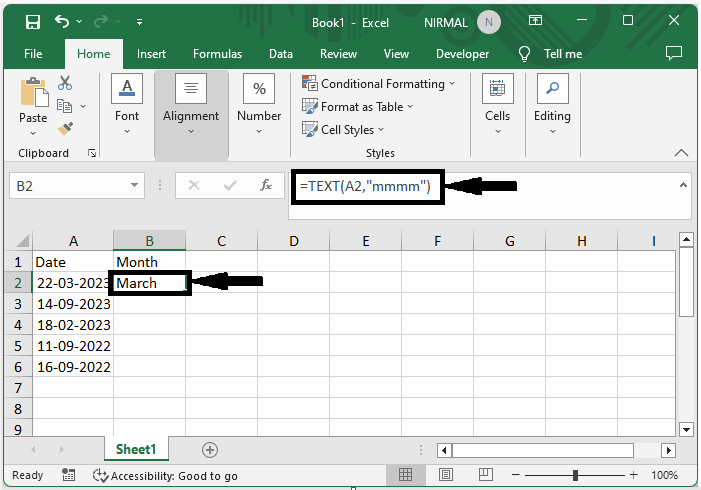Select cell with 18-02-2023
Image resolution: width=701 pixels, height=490 pixels.
[x=73, y=325]
